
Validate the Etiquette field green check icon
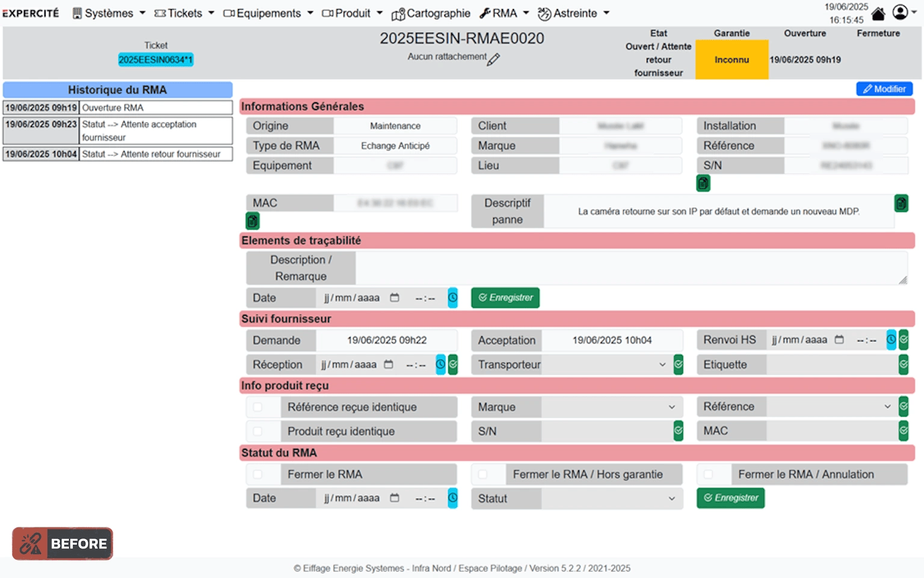903,364
